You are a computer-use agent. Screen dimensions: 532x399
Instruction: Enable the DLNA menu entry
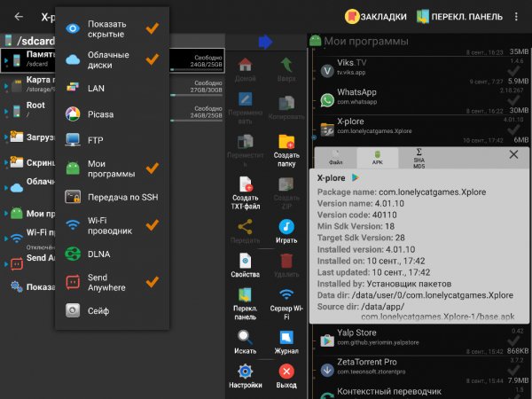click(x=112, y=254)
